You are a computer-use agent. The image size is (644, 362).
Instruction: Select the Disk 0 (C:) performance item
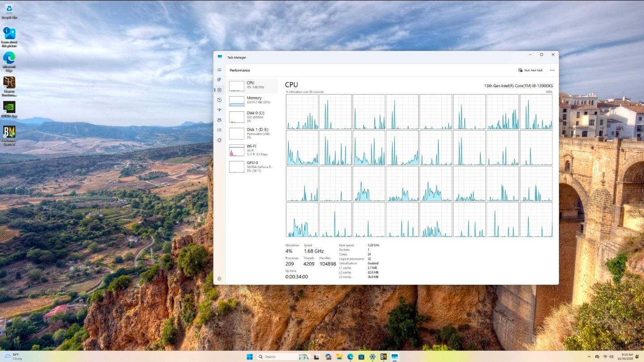252,117
